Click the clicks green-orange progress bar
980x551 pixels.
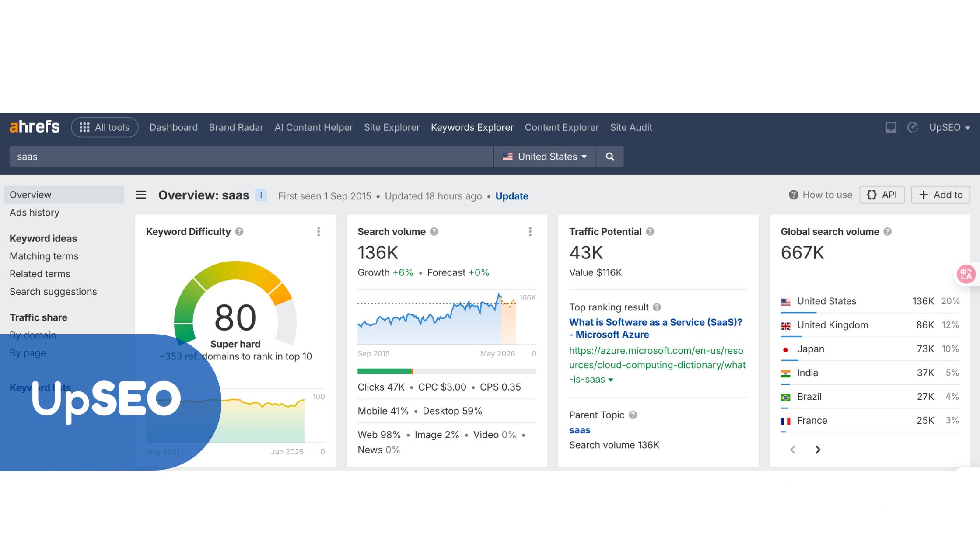click(447, 371)
